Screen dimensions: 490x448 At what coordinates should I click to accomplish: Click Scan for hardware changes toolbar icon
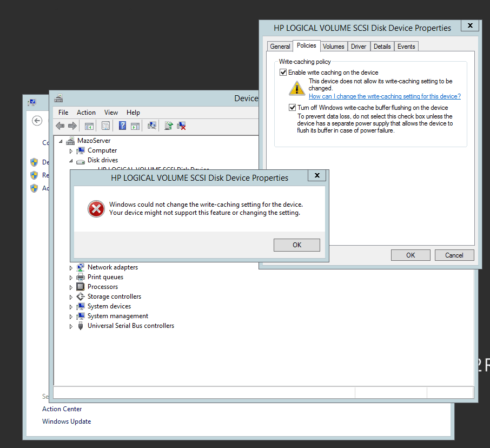[x=152, y=126]
